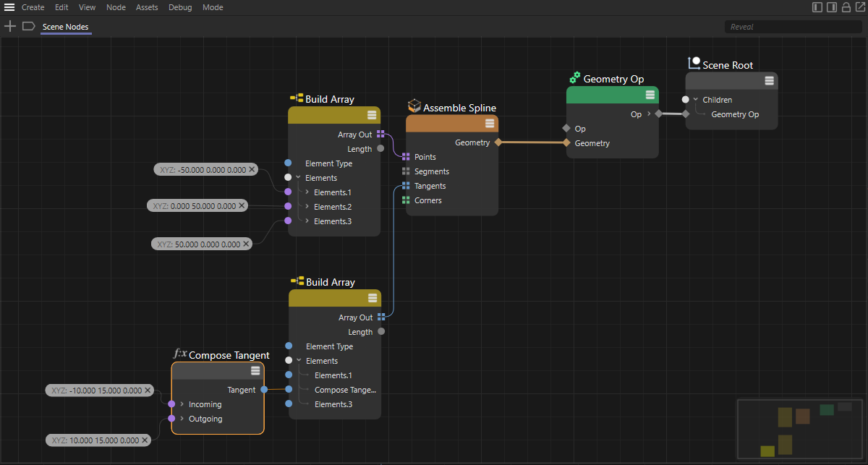Click the green gears icon of Geometry Op

(x=575, y=77)
